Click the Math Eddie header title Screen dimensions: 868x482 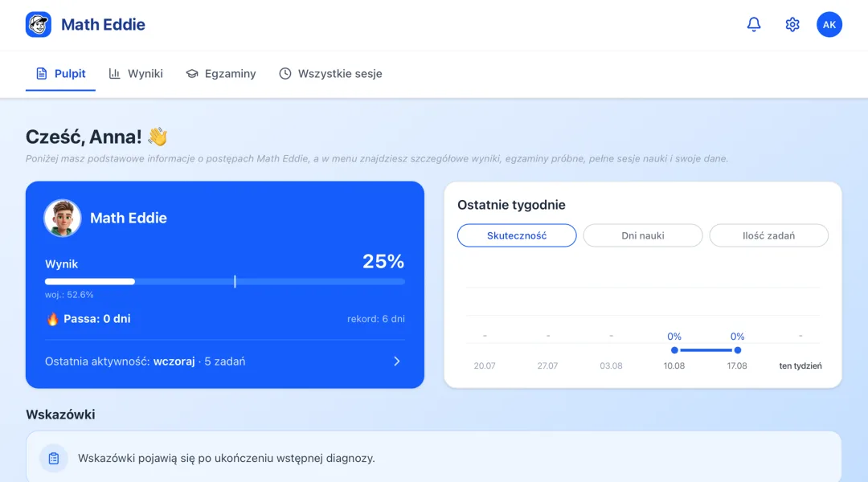click(103, 24)
